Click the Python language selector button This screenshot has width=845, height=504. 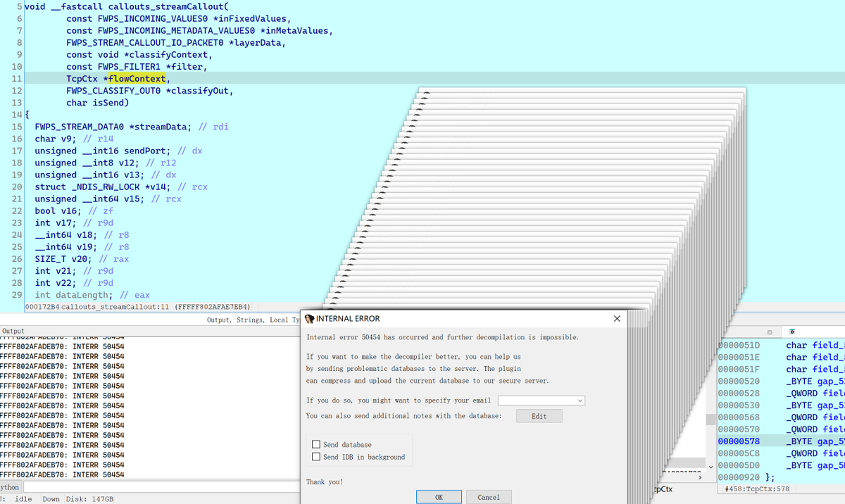(x=10, y=487)
